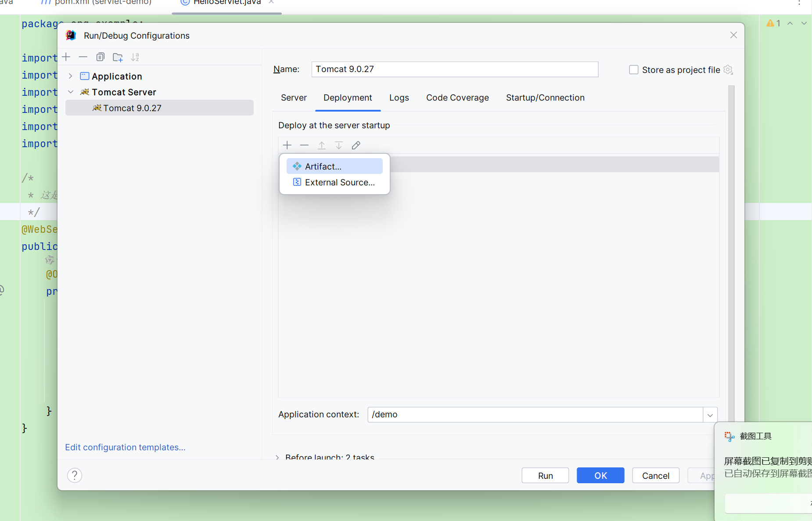The image size is (812, 521).
Task: Open Store as project file settings gear
Action: coord(728,70)
